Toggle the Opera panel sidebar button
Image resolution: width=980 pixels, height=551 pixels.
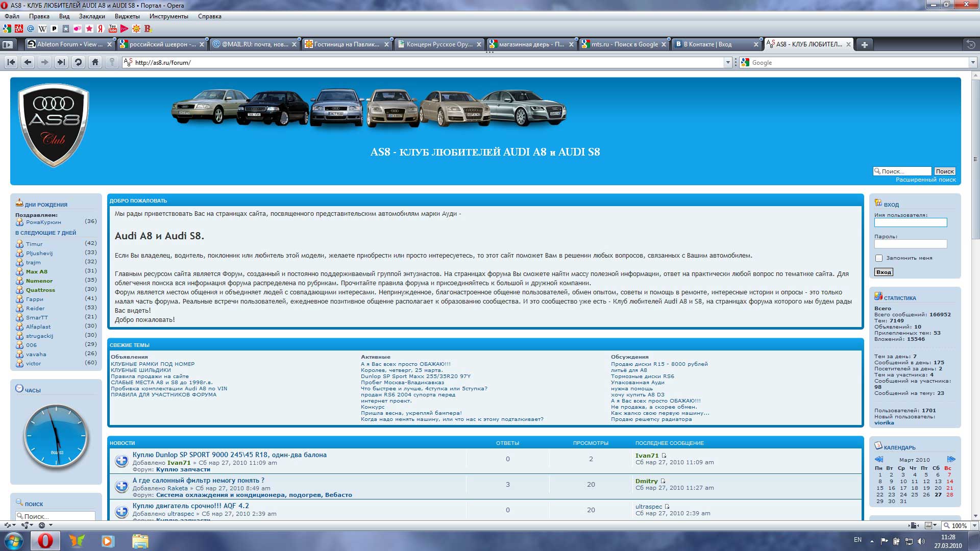(x=8, y=44)
